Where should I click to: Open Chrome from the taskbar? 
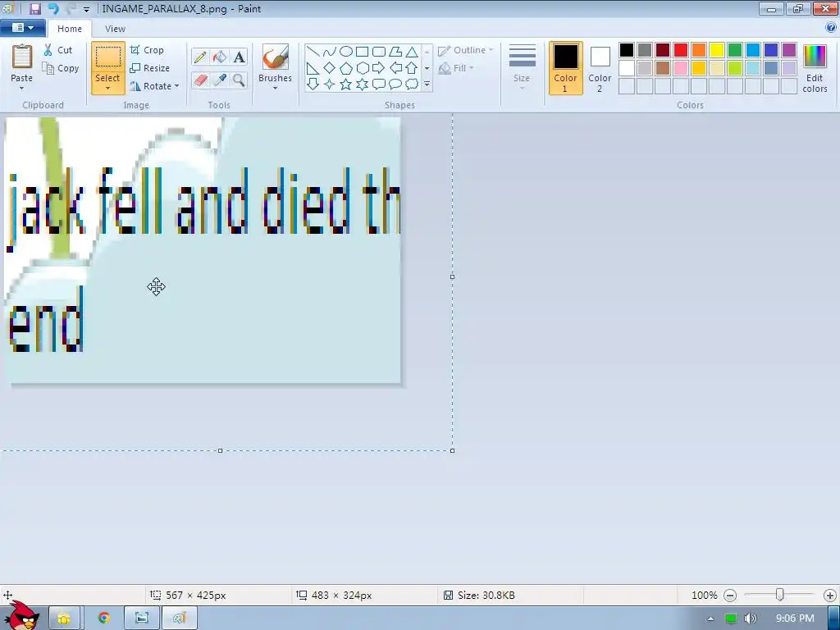click(104, 619)
